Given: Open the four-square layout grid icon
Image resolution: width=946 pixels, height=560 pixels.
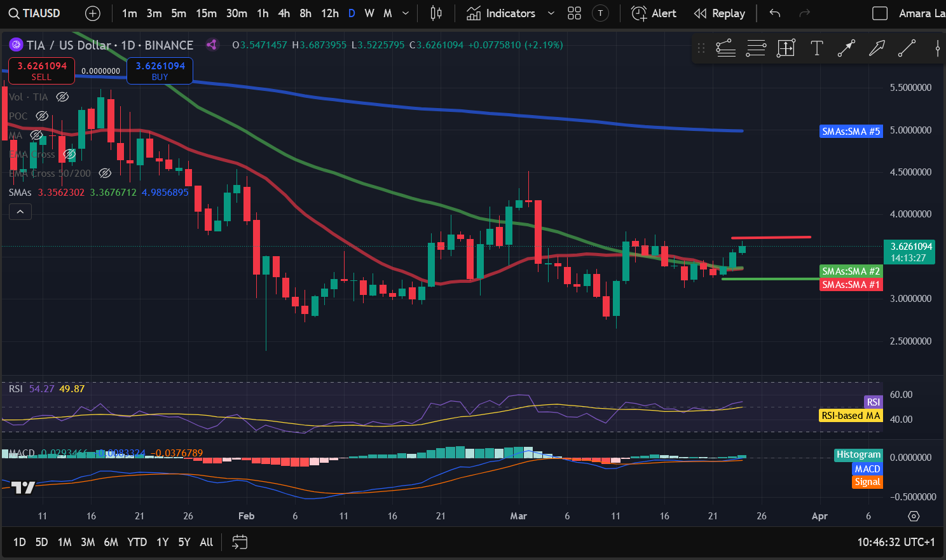Looking at the screenshot, I should pos(575,13).
